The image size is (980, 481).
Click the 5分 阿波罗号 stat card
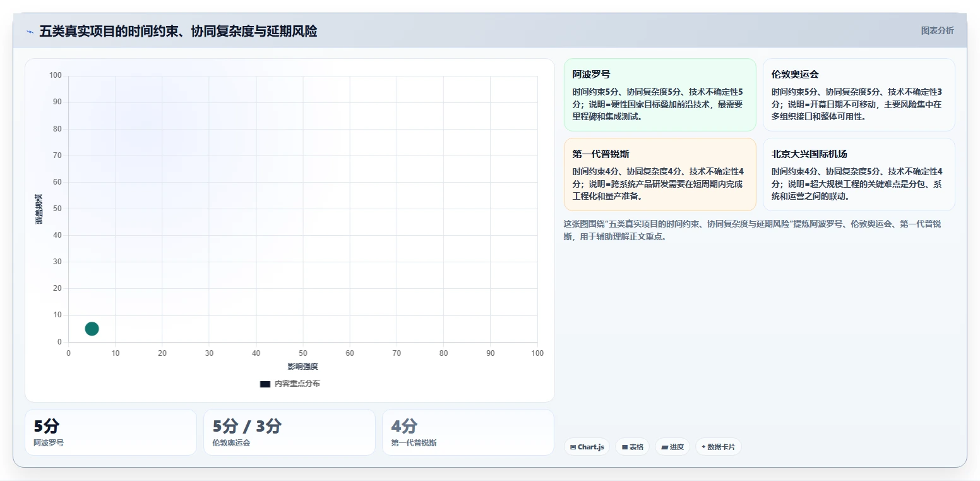[x=111, y=432]
